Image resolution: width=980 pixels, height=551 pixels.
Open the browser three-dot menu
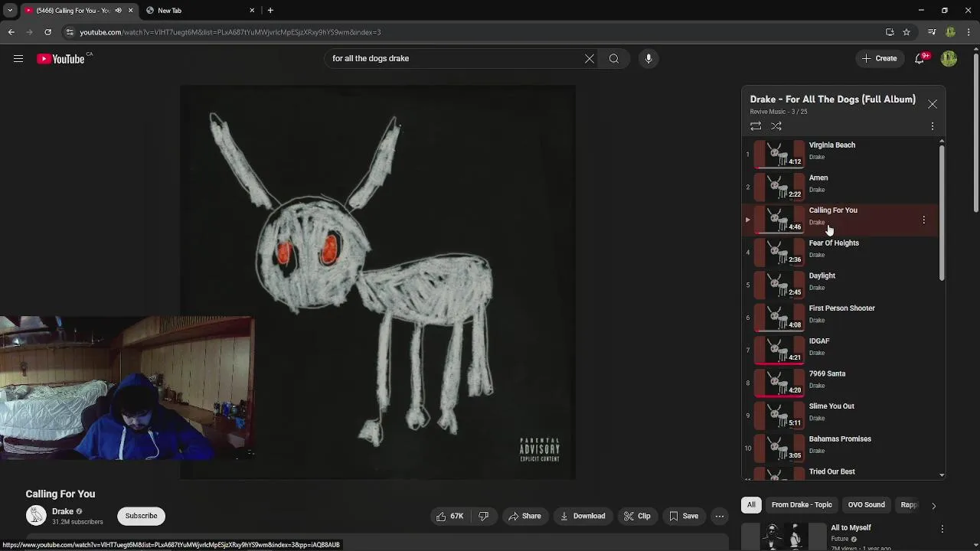click(x=969, y=32)
